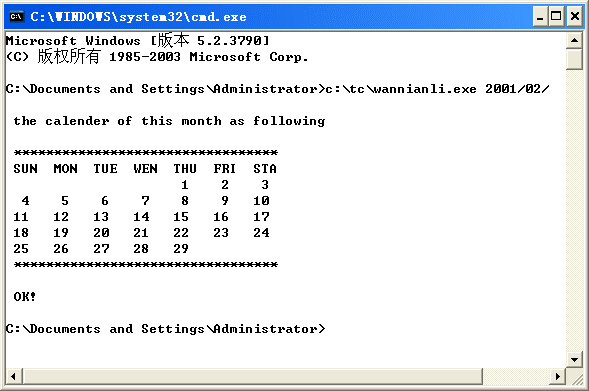This screenshot has width=589, height=391.
Task: Click the vertical scrollbar thumb
Action: pyautogui.click(x=574, y=59)
